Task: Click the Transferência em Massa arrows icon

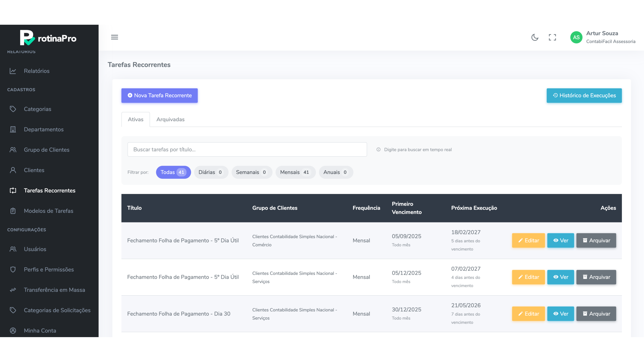Action: point(13,290)
